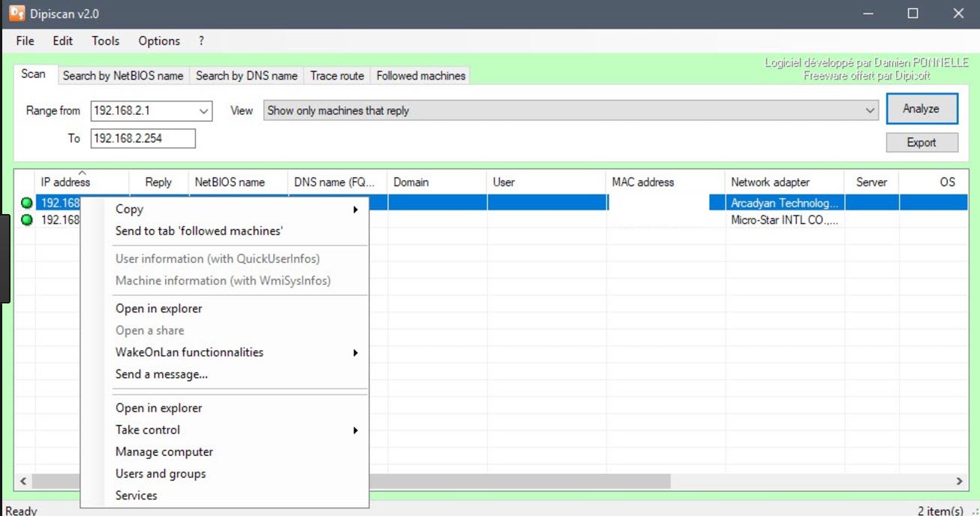
Task: Open the Tools menu
Action: coord(105,41)
